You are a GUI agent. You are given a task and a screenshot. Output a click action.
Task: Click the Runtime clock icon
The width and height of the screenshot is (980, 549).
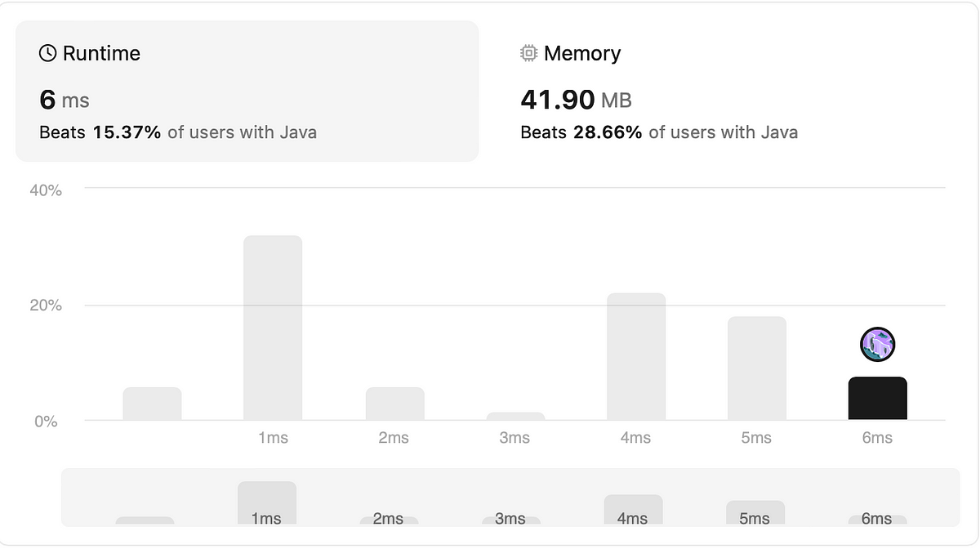pos(48,53)
